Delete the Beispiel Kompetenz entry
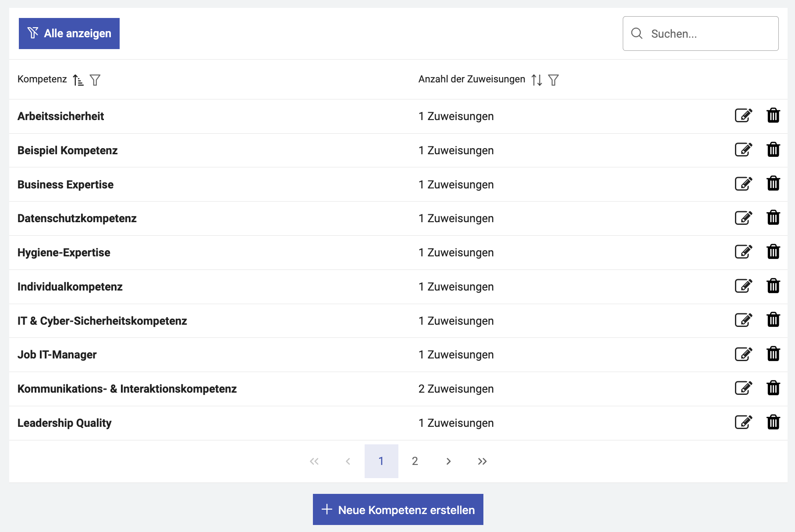The width and height of the screenshot is (795, 532). click(x=773, y=150)
